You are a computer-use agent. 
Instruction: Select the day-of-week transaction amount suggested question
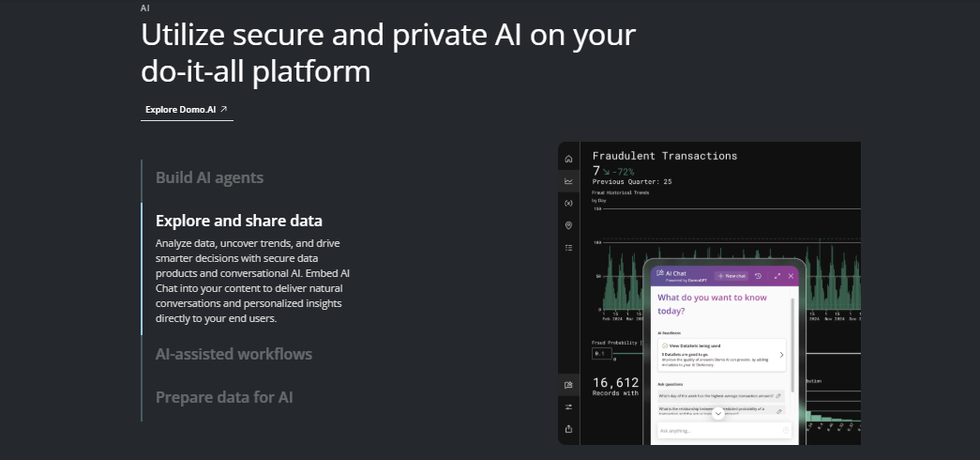[x=721, y=395]
